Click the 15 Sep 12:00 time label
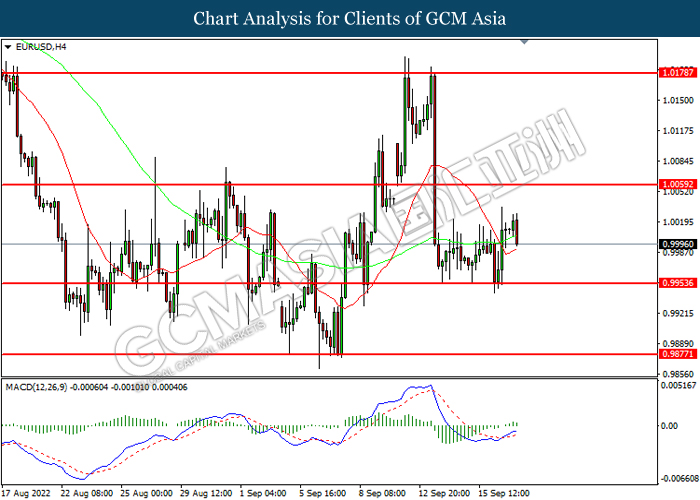 [504, 493]
